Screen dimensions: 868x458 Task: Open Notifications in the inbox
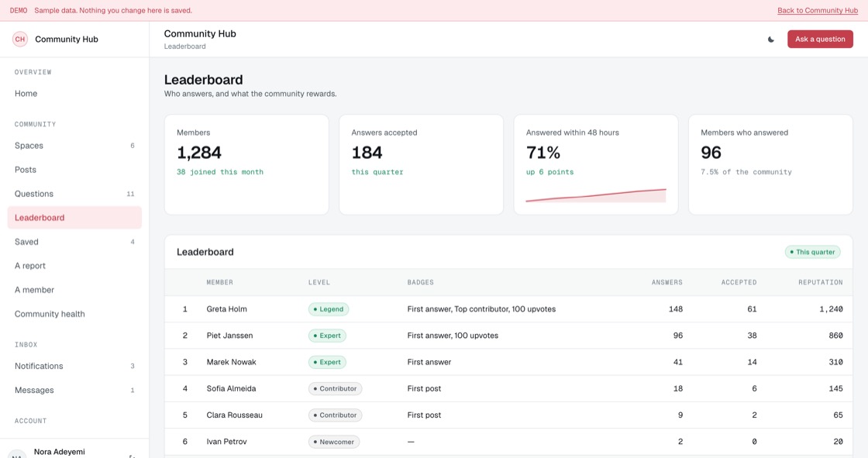click(74, 366)
